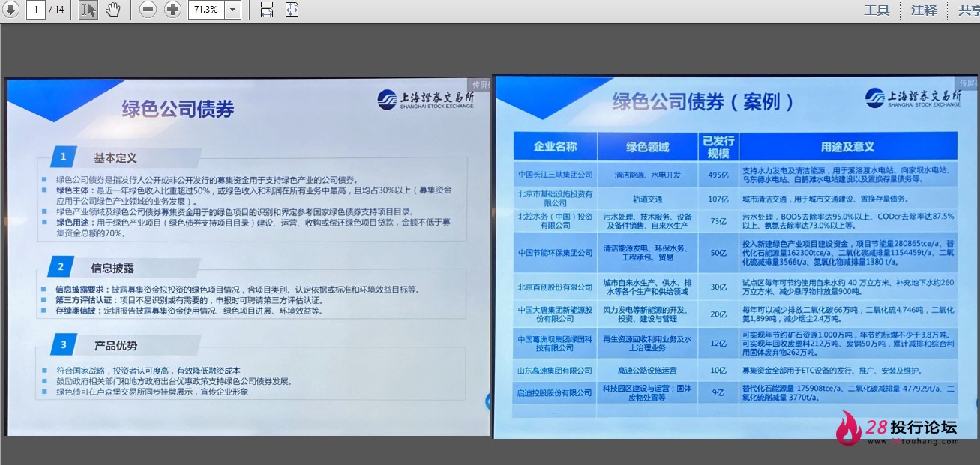Image resolution: width=980 pixels, height=465 pixels.
Task: Click the 轨道交通 cell
Action: [647, 199]
